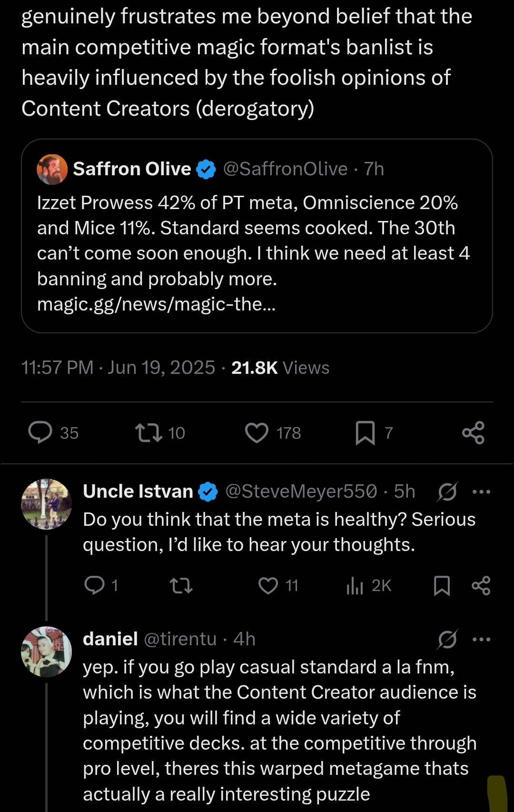514x812 pixels.
Task: Open @SaffronOlive profile handle
Action: tap(285, 169)
